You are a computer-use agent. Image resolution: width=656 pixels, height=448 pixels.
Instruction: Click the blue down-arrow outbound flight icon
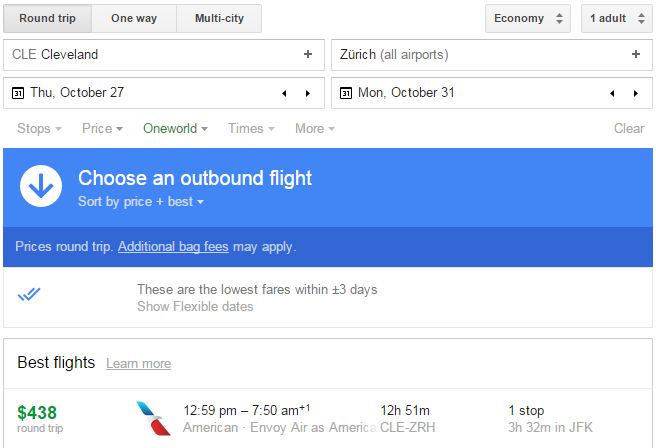[41, 187]
